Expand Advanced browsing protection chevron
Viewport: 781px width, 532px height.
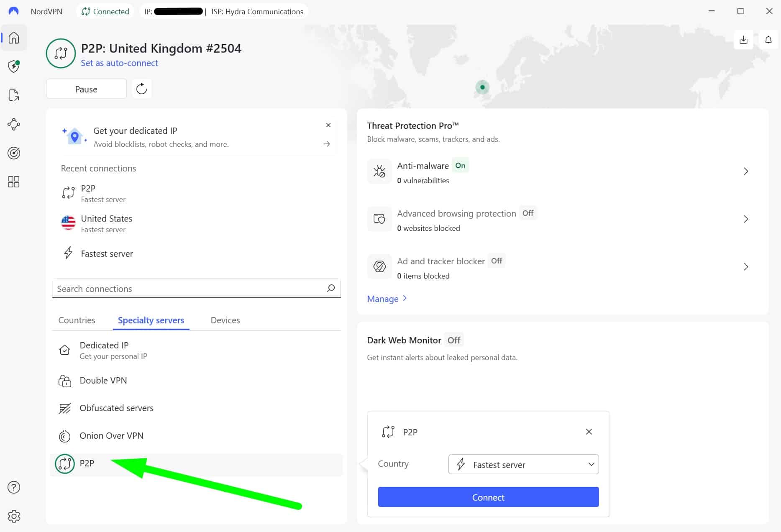point(746,219)
